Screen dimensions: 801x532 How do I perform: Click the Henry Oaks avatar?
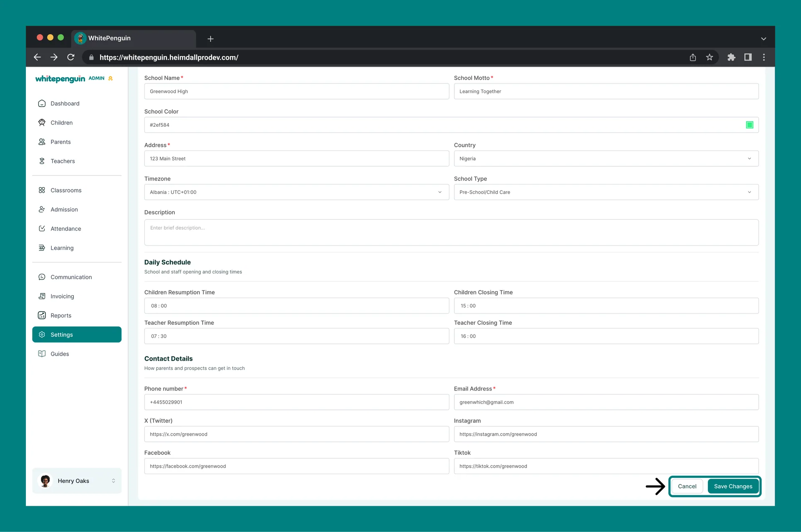tap(45, 481)
